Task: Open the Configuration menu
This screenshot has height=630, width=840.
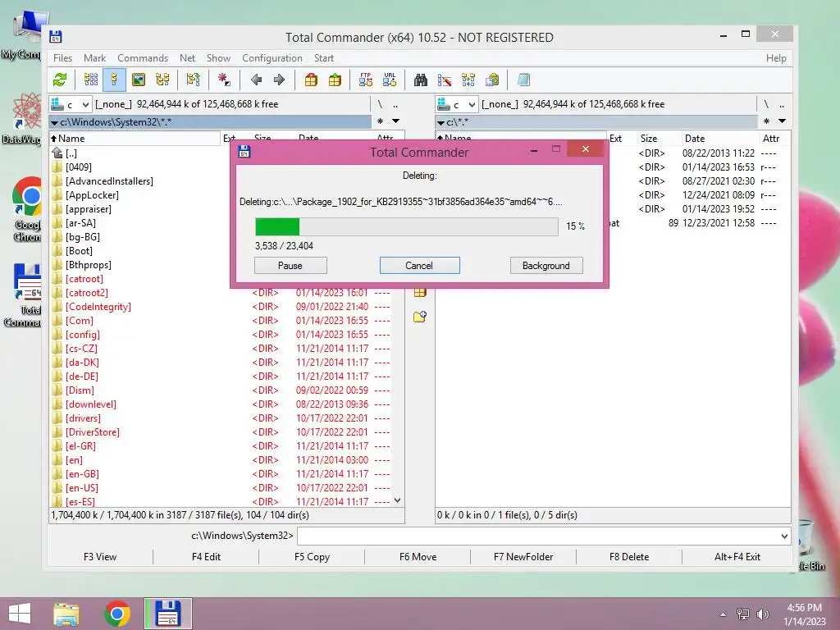Action: (x=272, y=58)
